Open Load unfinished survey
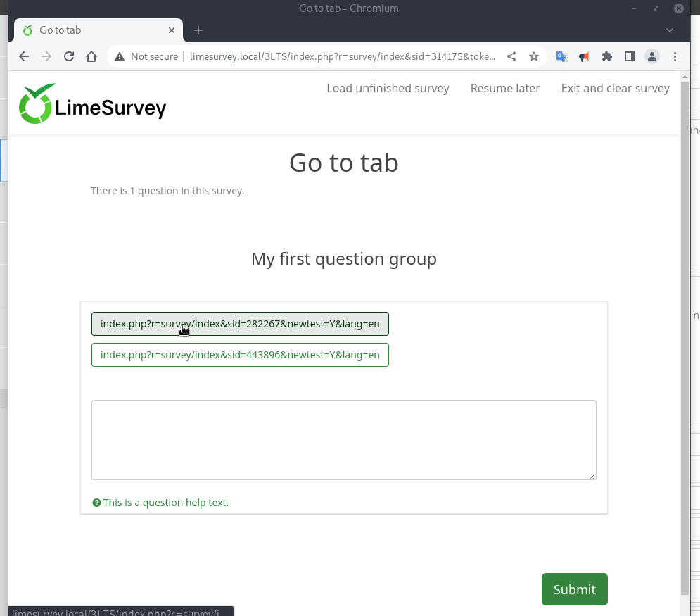Screen dimensions: 700x616 [388, 88]
